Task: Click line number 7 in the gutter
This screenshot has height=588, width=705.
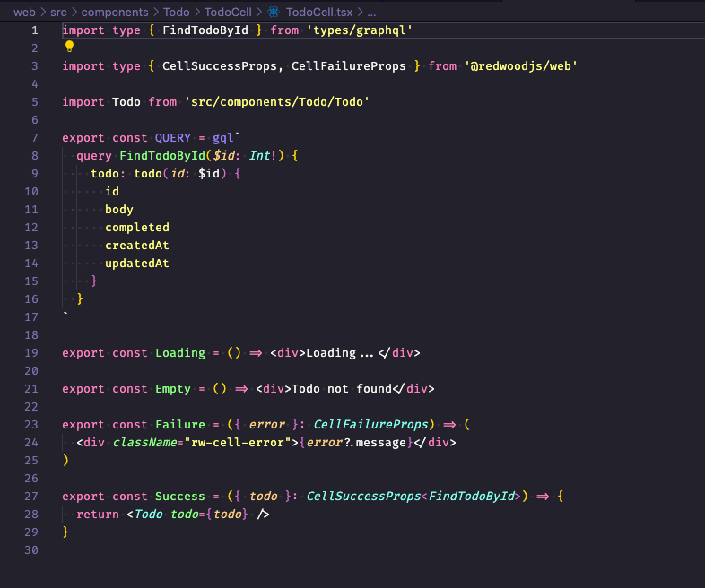Action: (34, 138)
